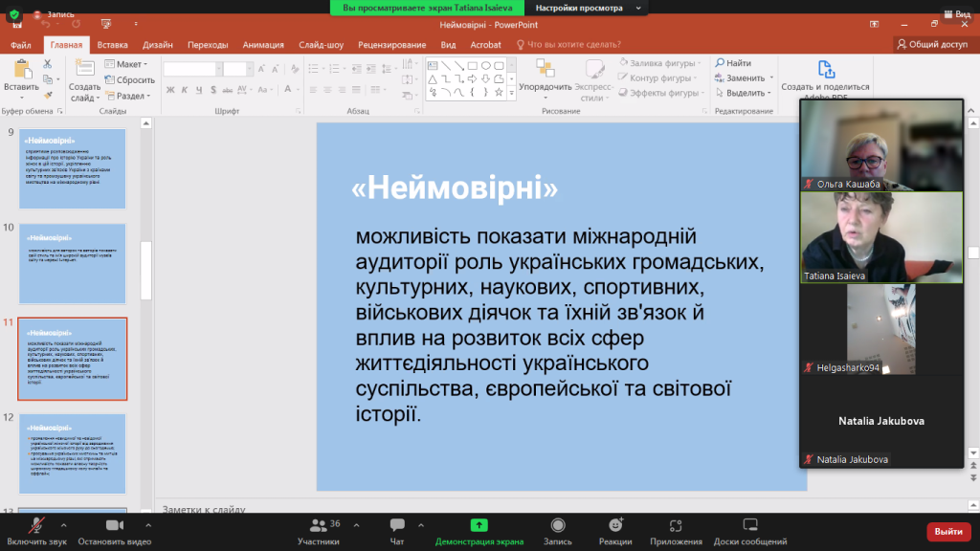
Task: Click the green encryption shield icon
Action: pos(14,13)
